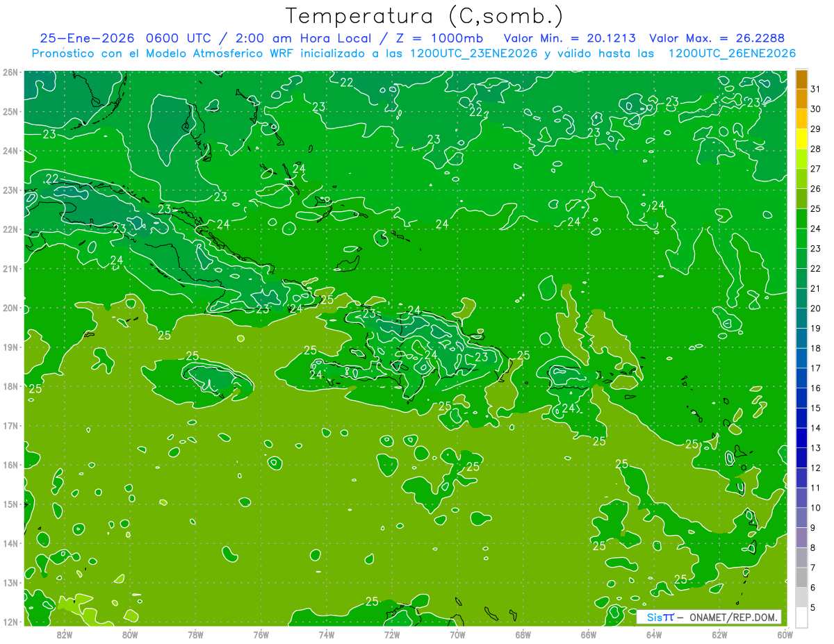Pick the olive-green swatch between 25 and 26

tap(801, 199)
